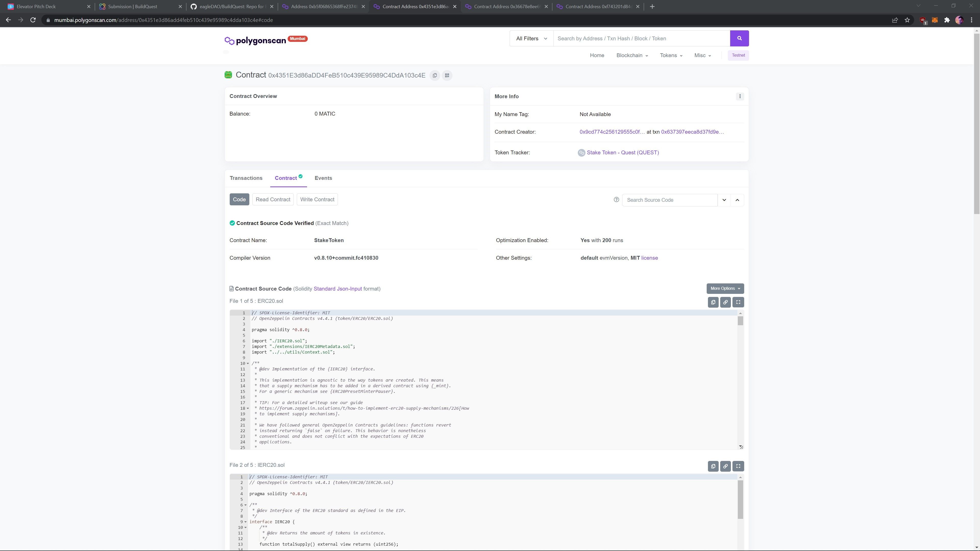This screenshot has width=980, height=551.
Task: Copy IERC20.sol source code
Action: tap(713, 466)
